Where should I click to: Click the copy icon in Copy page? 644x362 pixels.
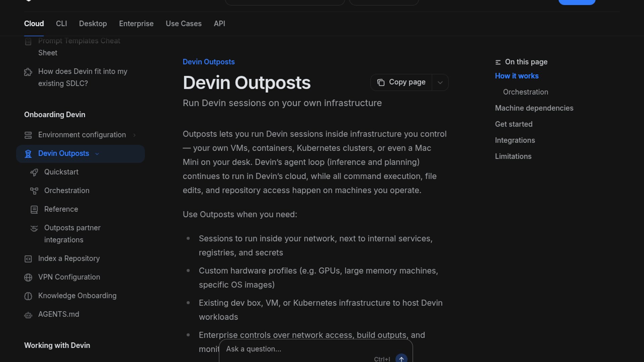[381, 82]
